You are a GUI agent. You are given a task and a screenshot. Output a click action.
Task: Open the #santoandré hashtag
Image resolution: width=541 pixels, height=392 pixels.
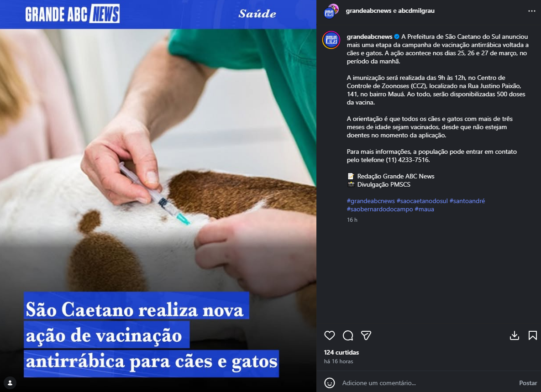pos(467,201)
